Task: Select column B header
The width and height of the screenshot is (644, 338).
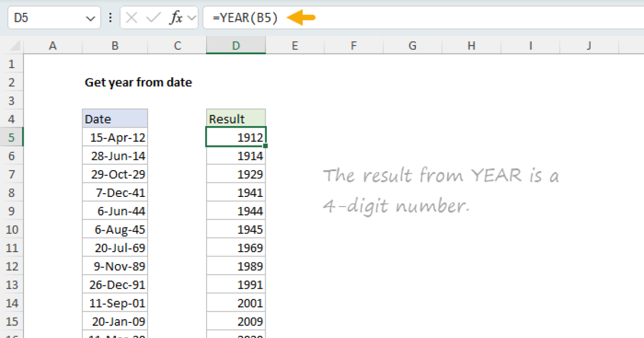Action: click(115, 46)
